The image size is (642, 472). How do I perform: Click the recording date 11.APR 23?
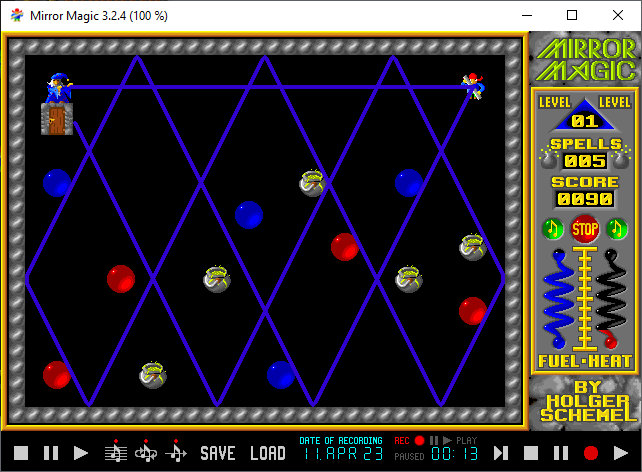[343, 454]
